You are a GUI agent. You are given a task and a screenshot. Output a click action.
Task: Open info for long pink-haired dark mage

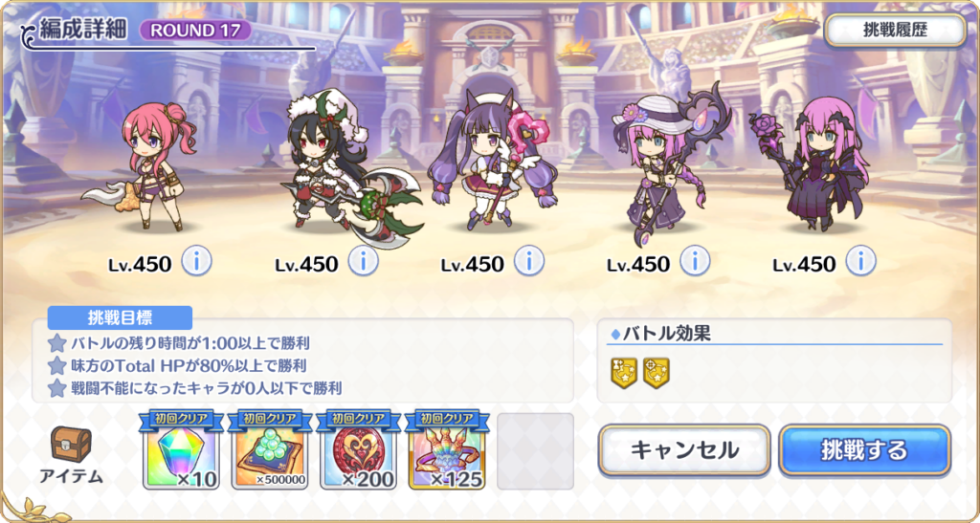tap(861, 262)
